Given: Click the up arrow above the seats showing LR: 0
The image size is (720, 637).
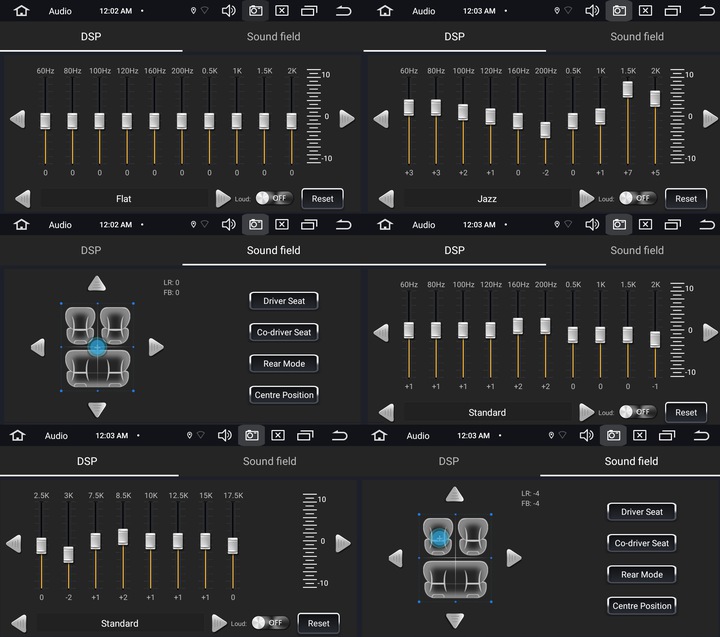Looking at the screenshot, I should pyautogui.click(x=97, y=283).
